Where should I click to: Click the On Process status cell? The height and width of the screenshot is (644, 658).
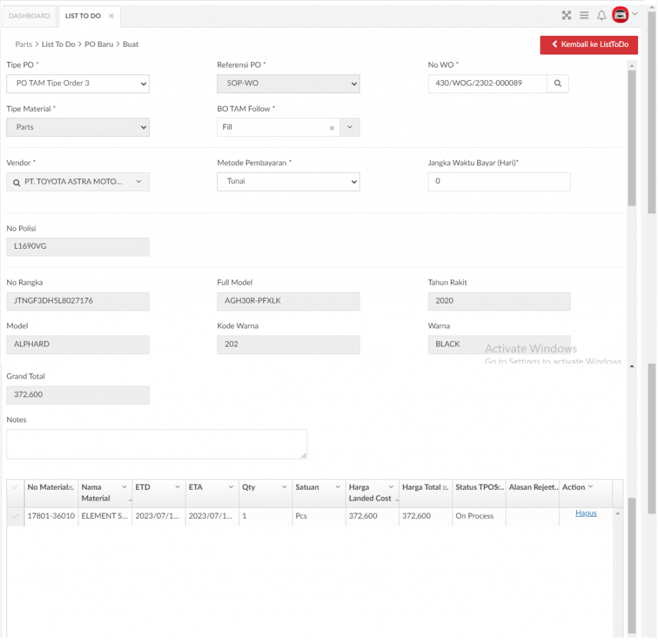click(x=479, y=516)
